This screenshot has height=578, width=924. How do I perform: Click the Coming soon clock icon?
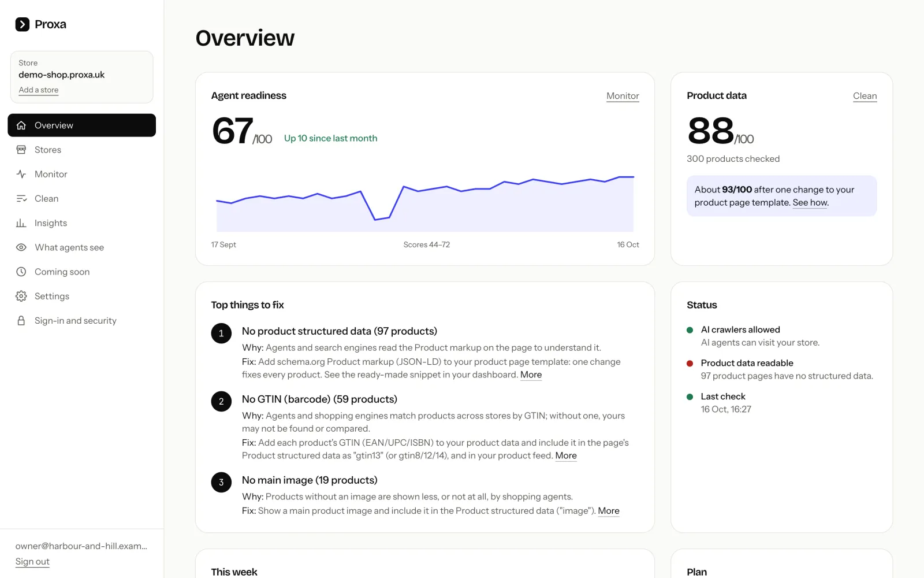pos(21,272)
